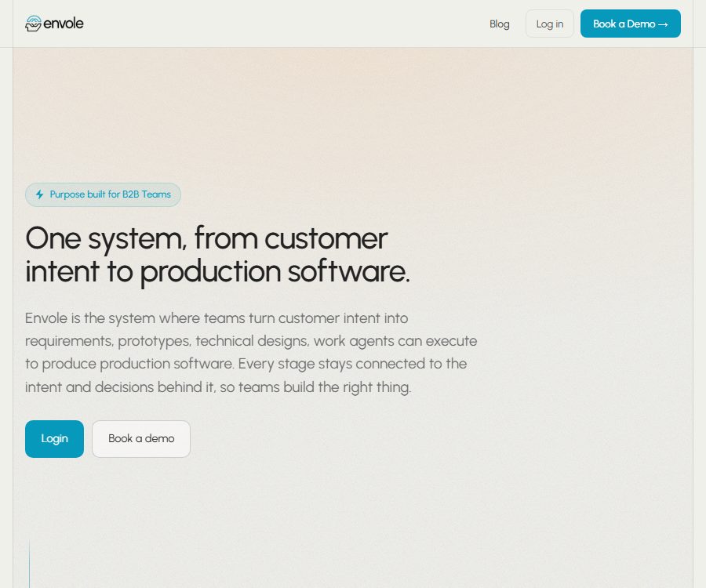Click the Envole logo in the header

(54, 24)
